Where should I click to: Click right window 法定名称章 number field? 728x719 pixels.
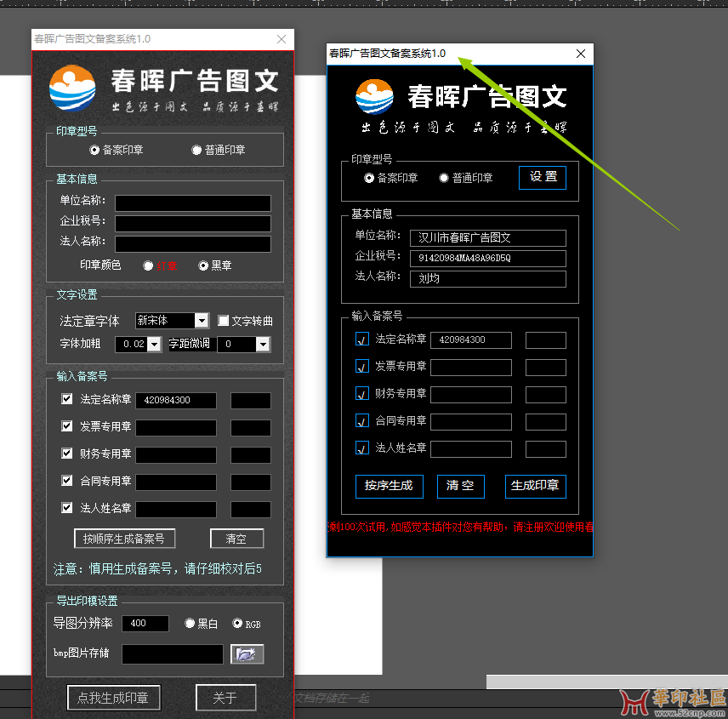pos(471,340)
